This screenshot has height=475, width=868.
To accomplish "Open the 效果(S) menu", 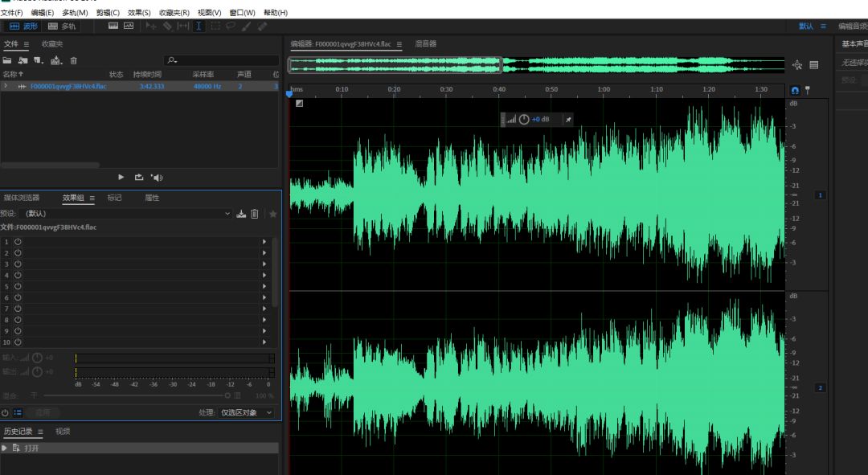I will click(x=139, y=12).
